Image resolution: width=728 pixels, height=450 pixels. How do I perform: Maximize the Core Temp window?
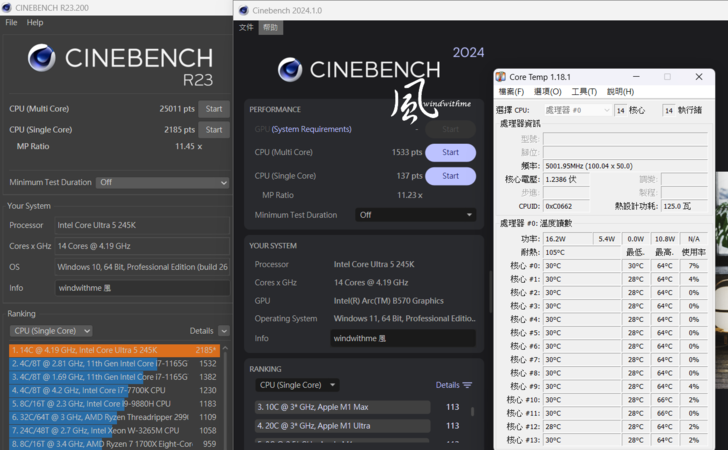(x=667, y=76)
